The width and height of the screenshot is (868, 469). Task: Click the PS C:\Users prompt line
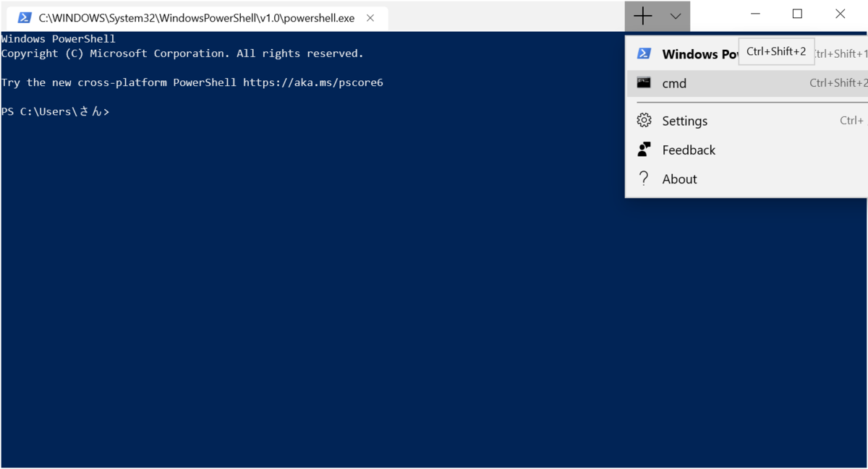click(55, 111)
